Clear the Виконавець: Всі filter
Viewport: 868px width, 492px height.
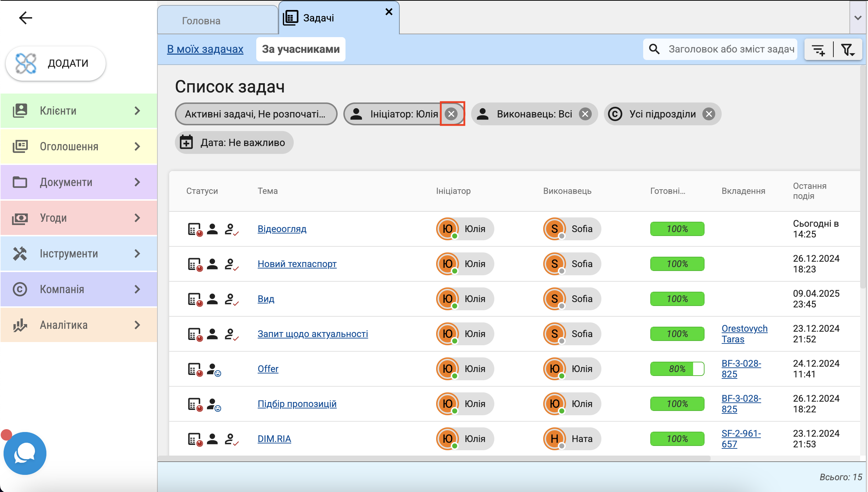pos(585,114)
